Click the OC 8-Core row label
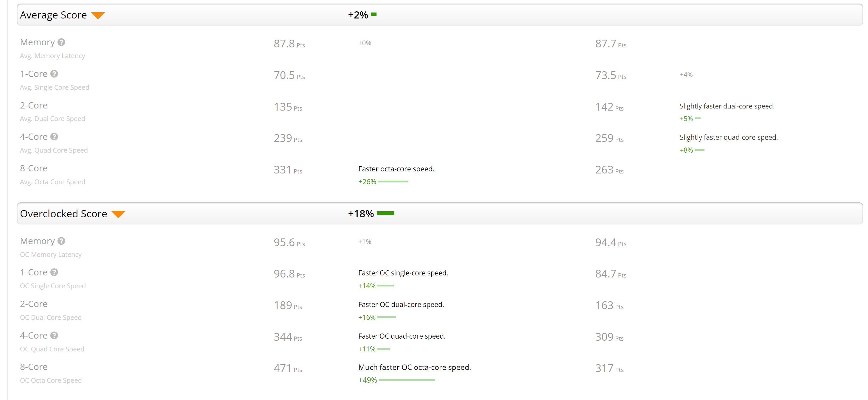The image size is (868, 400). 34,367
